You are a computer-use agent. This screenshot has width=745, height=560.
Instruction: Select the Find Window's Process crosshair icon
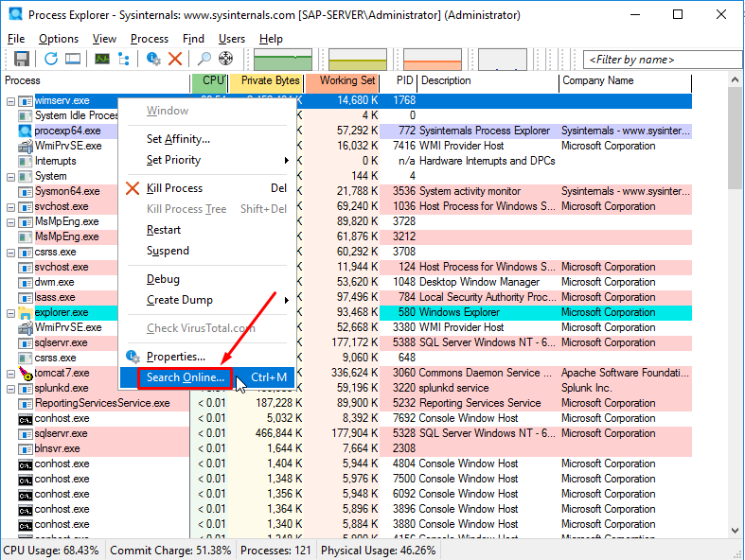click(x=225, y=59)
